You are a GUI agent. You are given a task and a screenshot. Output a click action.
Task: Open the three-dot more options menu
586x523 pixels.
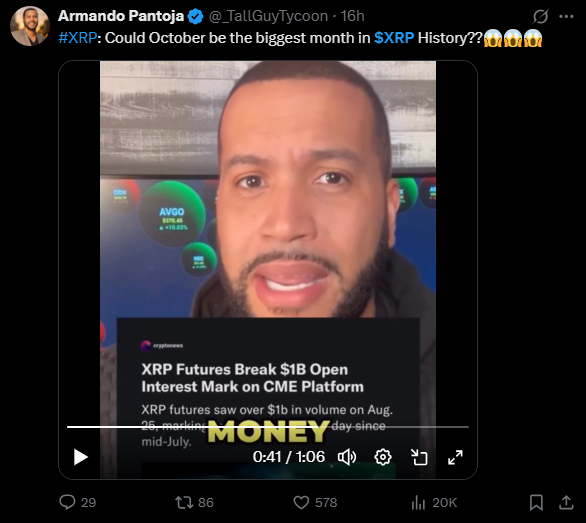pos(566,16)
